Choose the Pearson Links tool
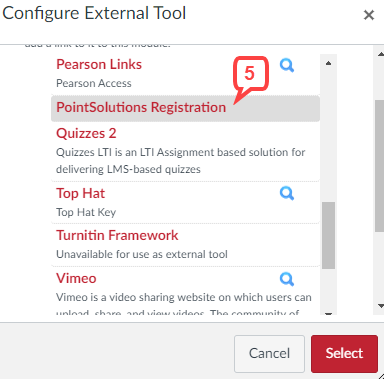 (x=99, y=64)
